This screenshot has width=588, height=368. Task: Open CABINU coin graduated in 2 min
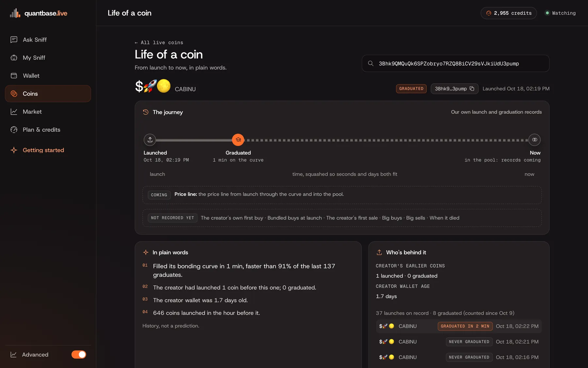[x=459, y=326]
